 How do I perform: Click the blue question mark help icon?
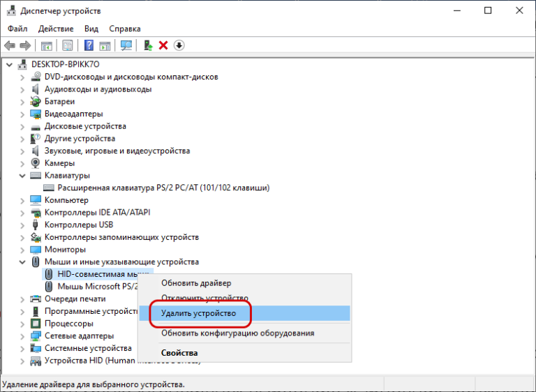[x=89, y=45]
